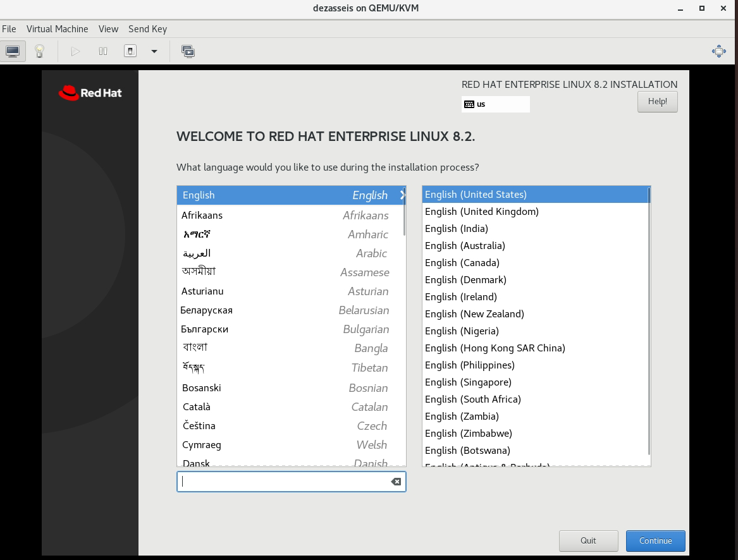The image size is (738, 560).
Task: Select Bosanski language
Action: pos(292,387)
